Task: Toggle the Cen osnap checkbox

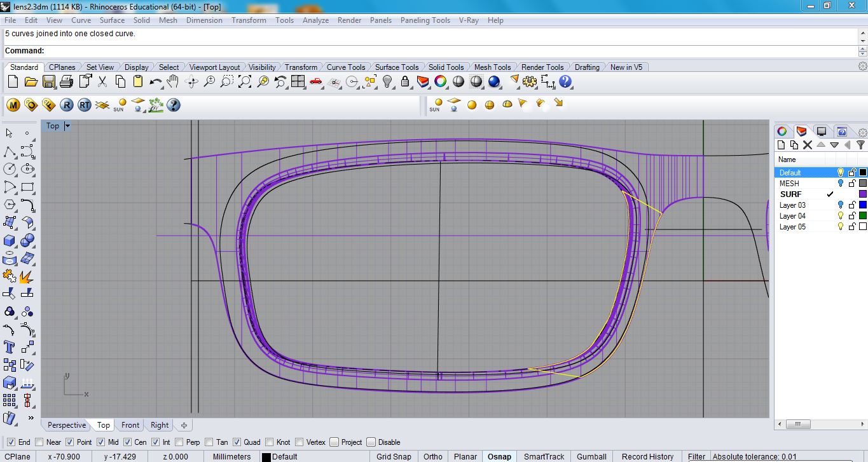Action: [128, 442]
